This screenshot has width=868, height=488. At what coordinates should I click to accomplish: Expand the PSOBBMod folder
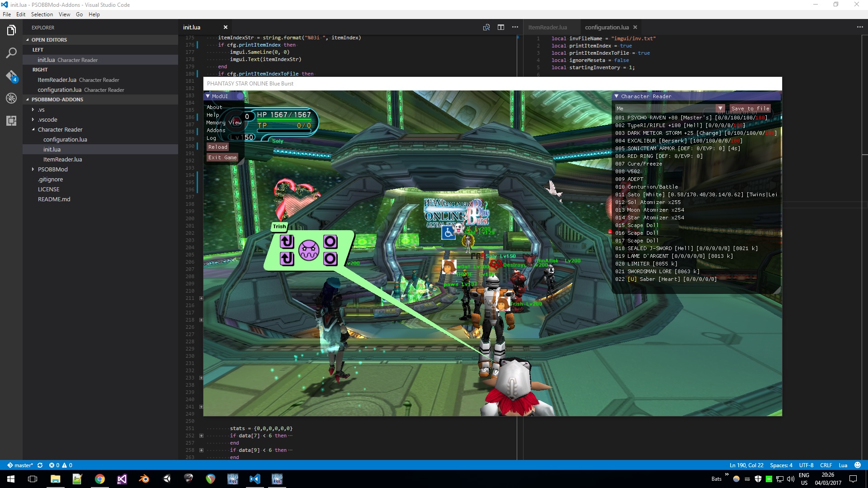click(33, 169)
